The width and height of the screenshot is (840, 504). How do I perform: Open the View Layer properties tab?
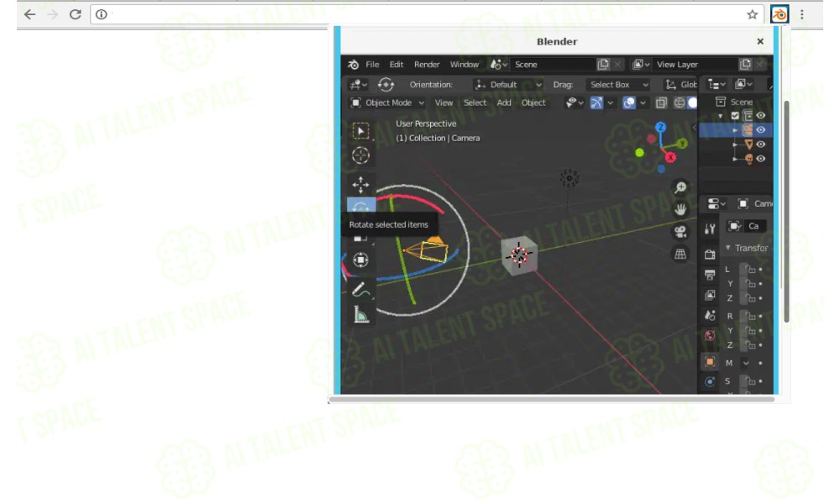[710, 295]
